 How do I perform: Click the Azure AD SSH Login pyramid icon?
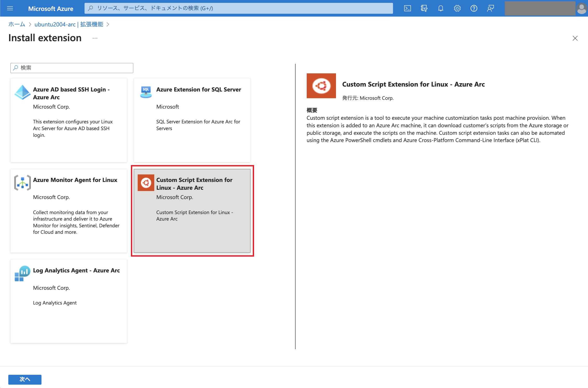coord(23,92)
